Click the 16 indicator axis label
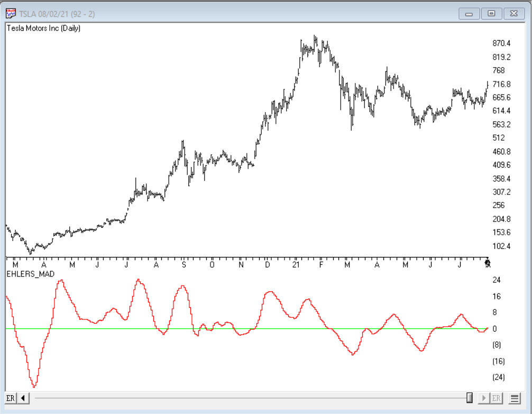This screenshot has height=414, width=532. tap(497, 296)
